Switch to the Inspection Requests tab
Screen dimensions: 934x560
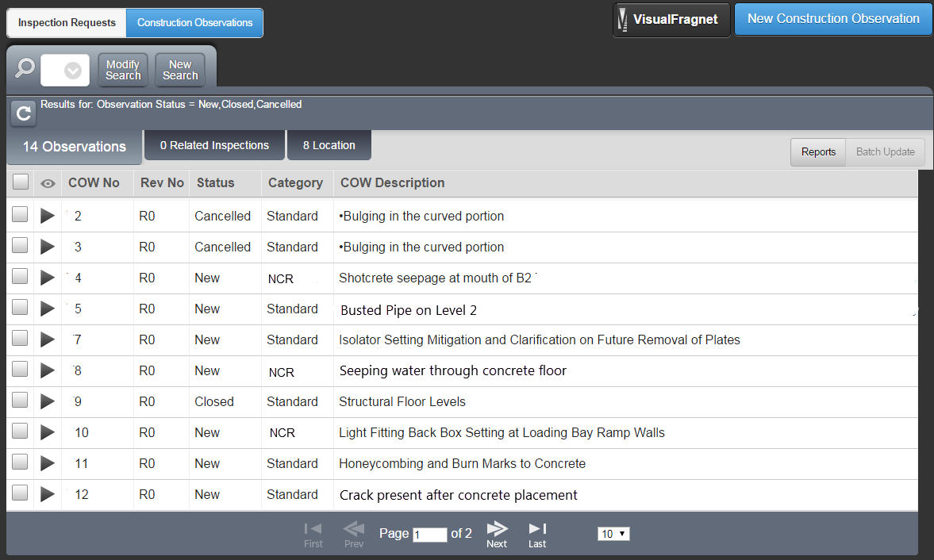(67, 23)
